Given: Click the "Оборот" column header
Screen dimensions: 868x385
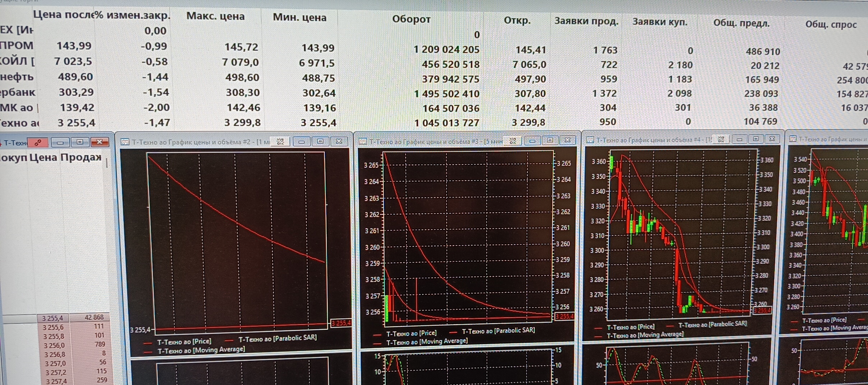Looking at the screenshot, I should (411, 19).
